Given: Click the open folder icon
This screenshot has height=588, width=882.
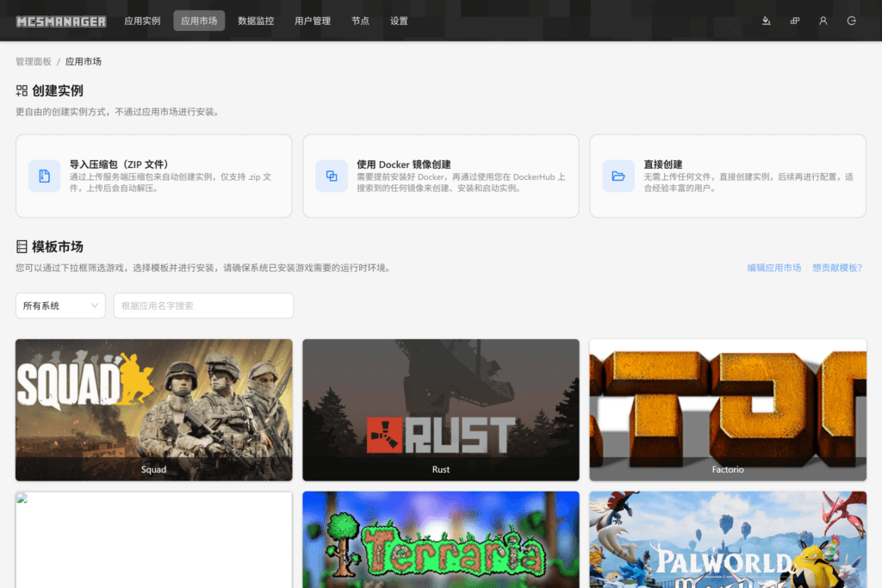Looking at the screenshot, I should pyautogui.click(x=618, y=176).
